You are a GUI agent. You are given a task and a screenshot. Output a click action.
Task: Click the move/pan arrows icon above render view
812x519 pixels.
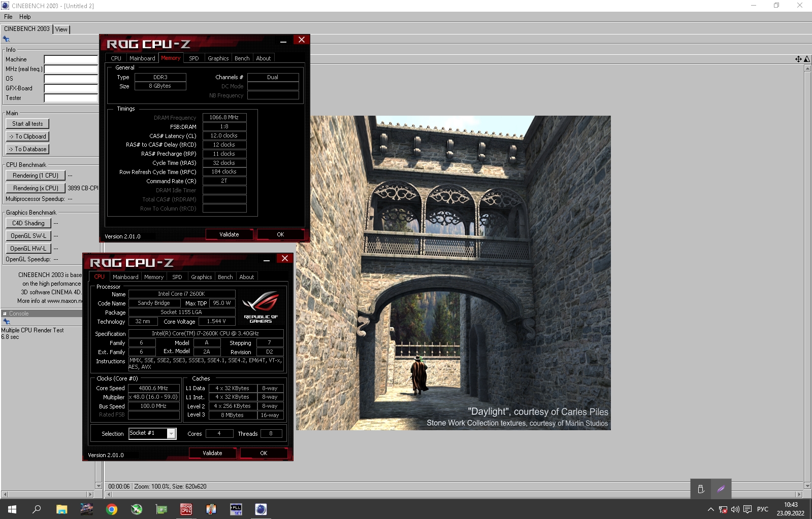[798, 59]
